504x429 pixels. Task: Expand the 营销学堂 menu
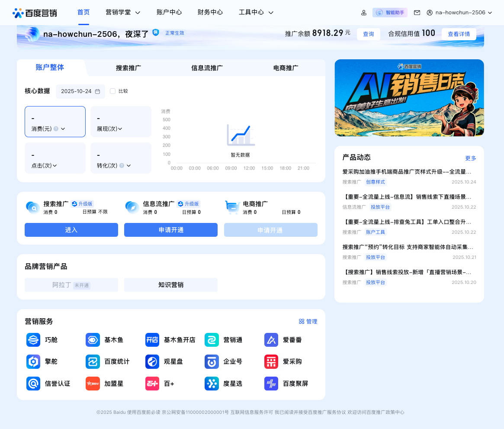[122, 13]
